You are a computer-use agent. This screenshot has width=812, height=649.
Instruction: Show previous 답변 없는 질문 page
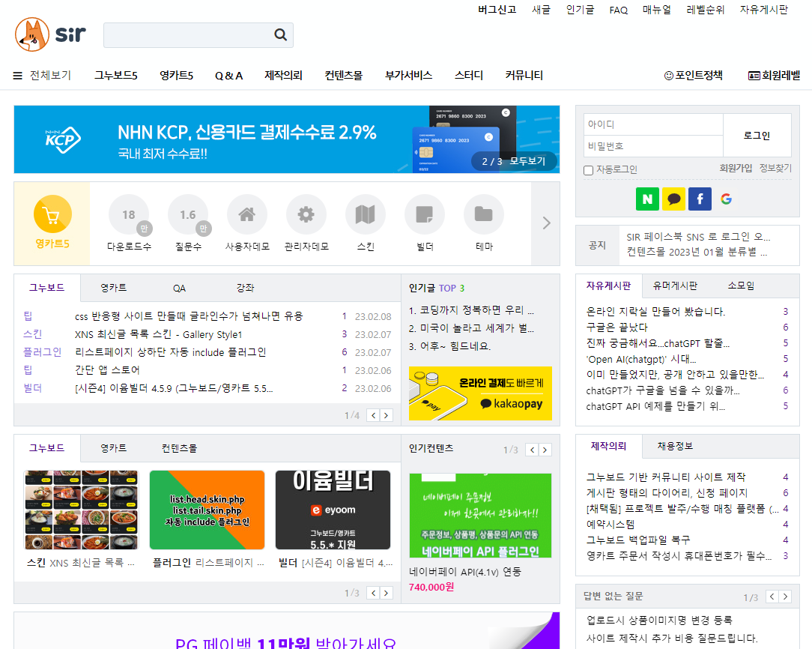point(772,597)
